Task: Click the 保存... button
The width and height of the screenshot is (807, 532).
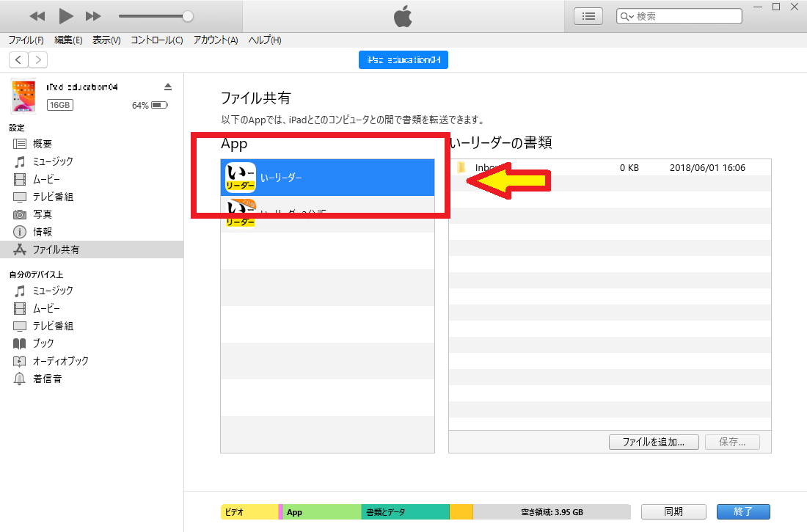Action: point(732,442)
